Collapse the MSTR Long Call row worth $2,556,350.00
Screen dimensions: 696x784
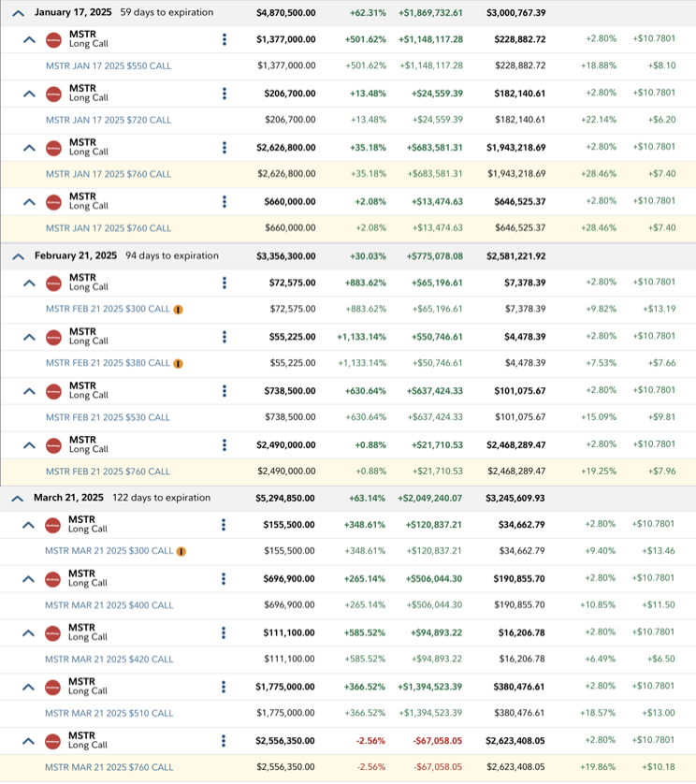[x=28, y=741]
